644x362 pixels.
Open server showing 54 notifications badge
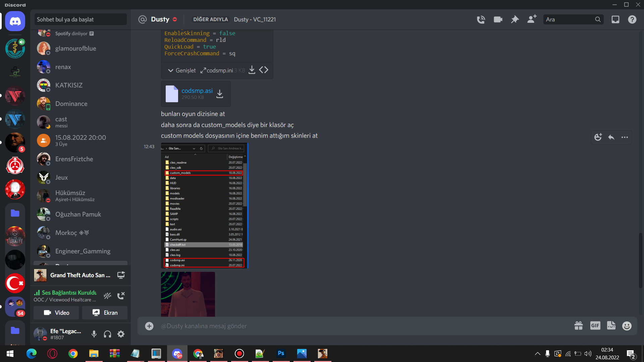[x=15, y=307]
